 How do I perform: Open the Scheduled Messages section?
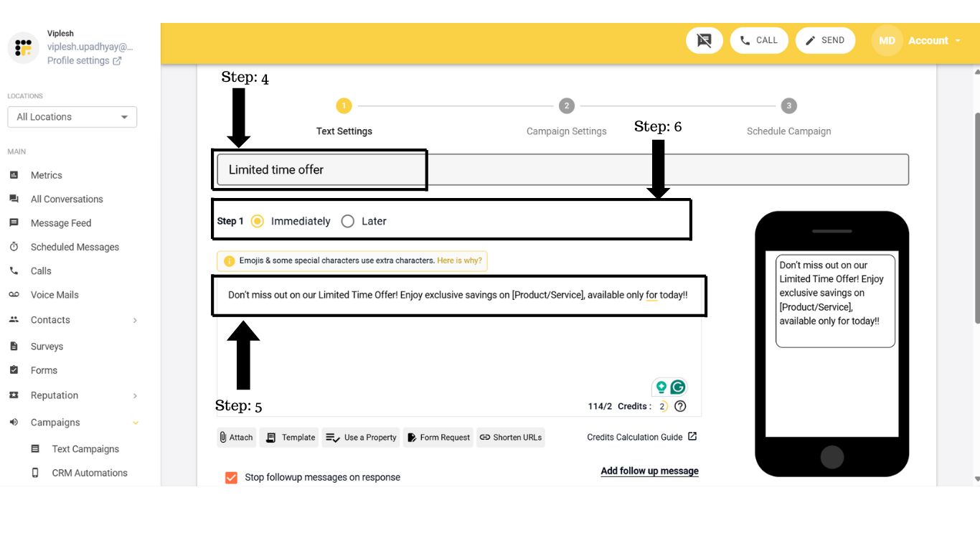(75, 247)
